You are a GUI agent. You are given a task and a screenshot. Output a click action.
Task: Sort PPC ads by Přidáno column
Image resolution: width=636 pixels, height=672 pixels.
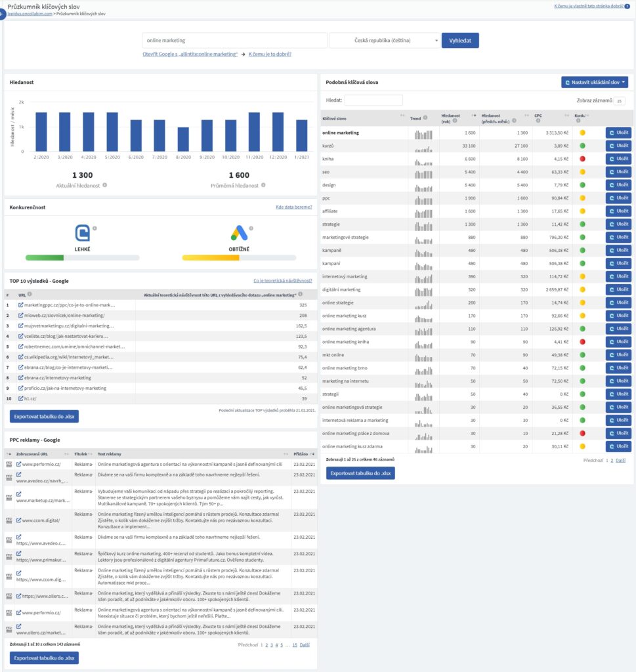pyautogui.click(x=313, y=453)
